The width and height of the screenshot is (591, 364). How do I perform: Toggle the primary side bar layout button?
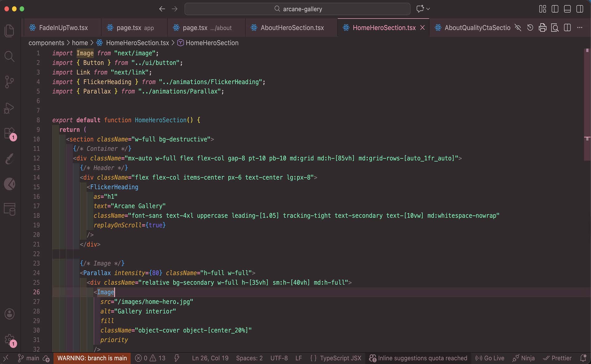click(x=555, y=9)
